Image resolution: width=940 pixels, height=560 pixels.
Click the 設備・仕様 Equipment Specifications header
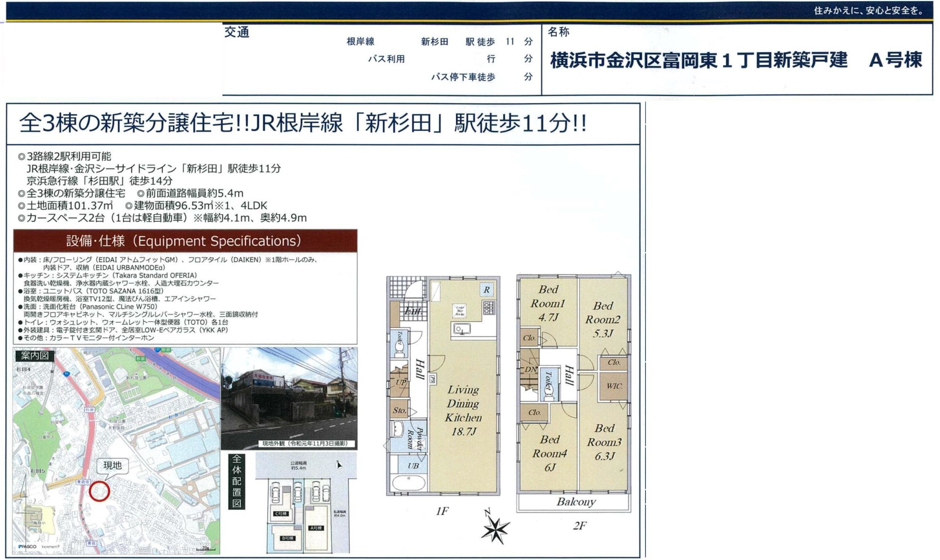[185, 241]
